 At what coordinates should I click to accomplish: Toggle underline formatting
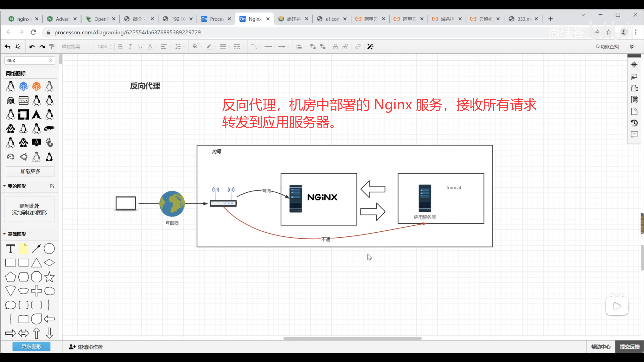click(140, 47)
